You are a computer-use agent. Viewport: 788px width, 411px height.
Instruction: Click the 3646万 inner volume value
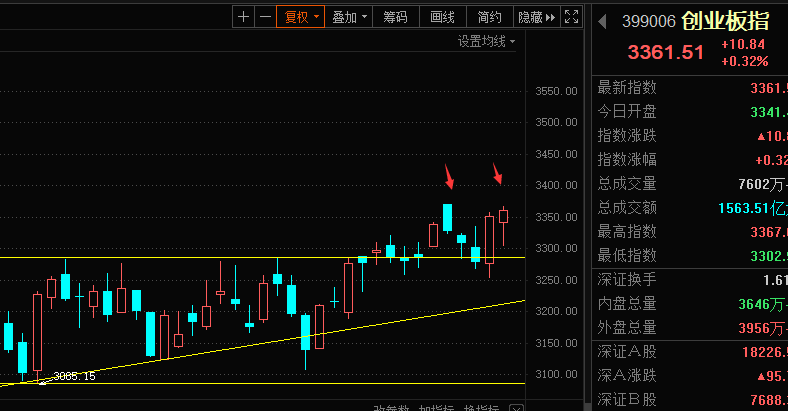(762, 304)
